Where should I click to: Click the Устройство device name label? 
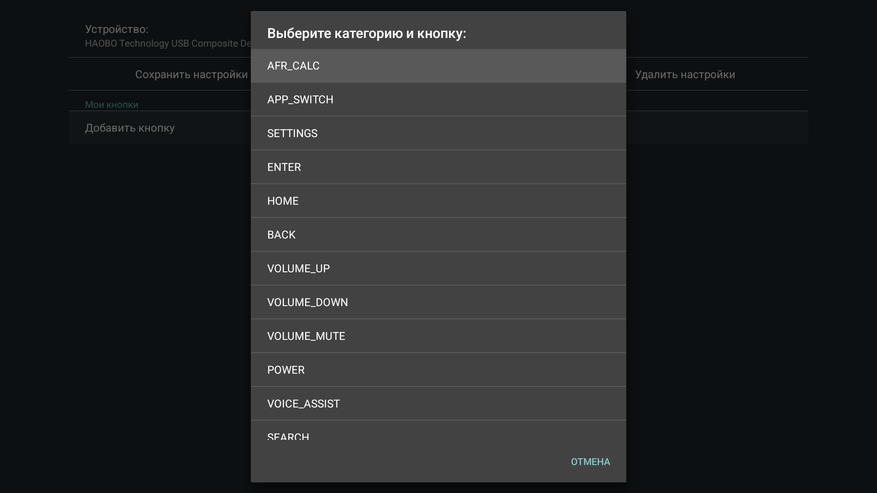pos(116,29)
